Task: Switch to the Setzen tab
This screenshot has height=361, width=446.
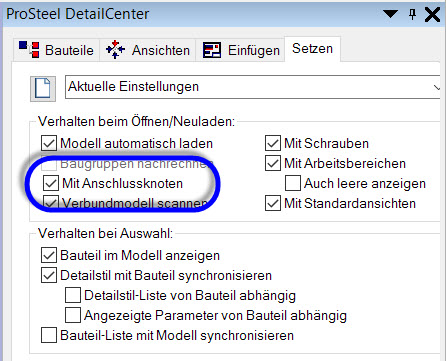Action: [x=312, y=49]
